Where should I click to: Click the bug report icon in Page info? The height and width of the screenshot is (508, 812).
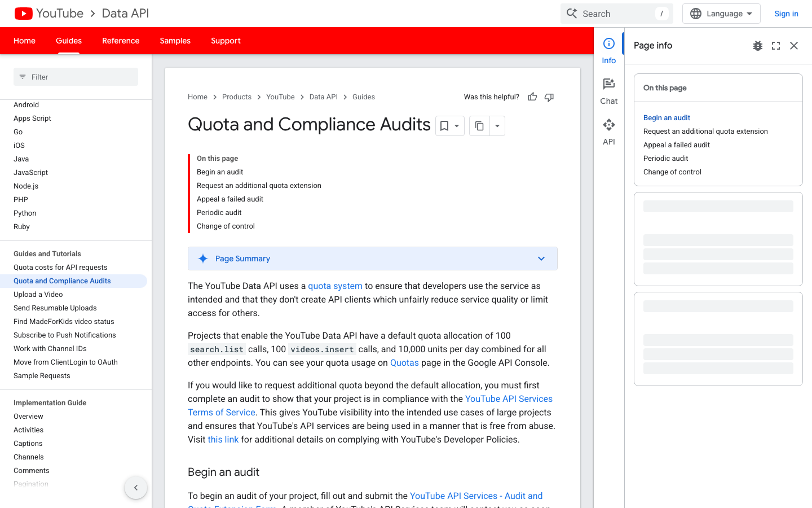[x=758, y=46]
